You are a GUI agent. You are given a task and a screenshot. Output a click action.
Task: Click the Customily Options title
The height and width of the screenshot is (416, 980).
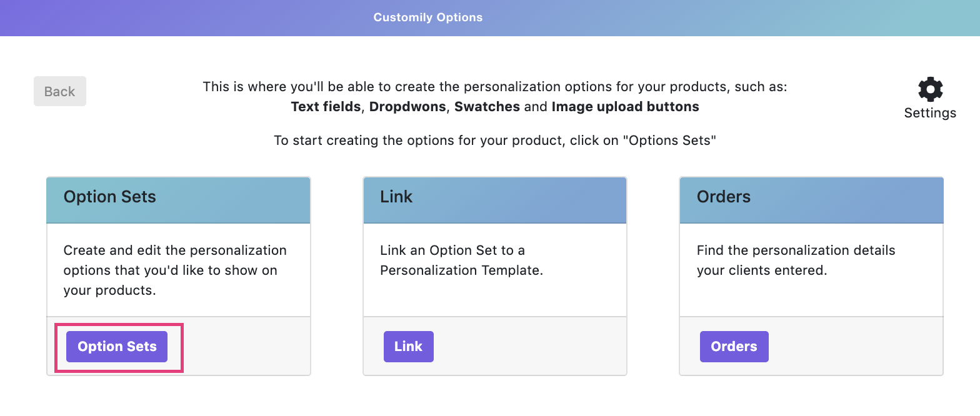428,17
